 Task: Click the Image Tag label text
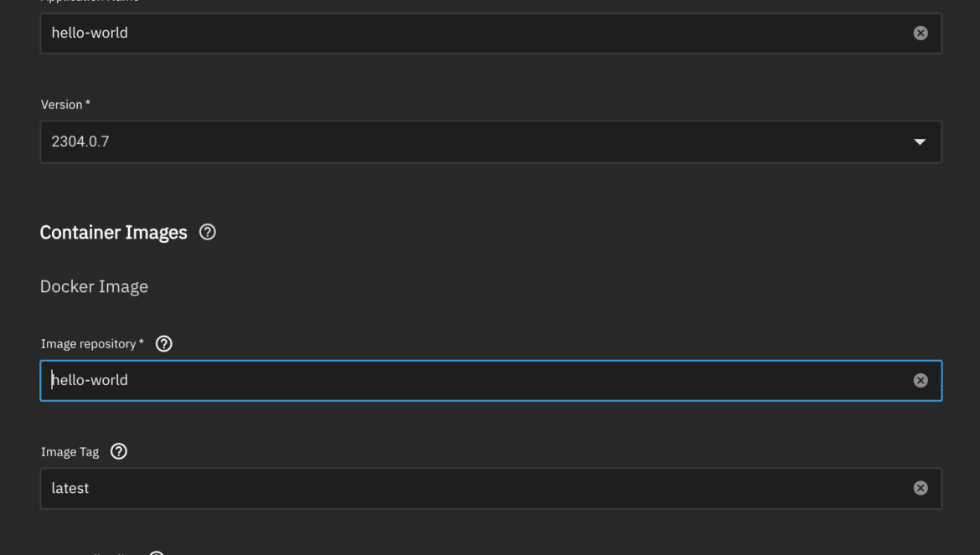(70, 452)
